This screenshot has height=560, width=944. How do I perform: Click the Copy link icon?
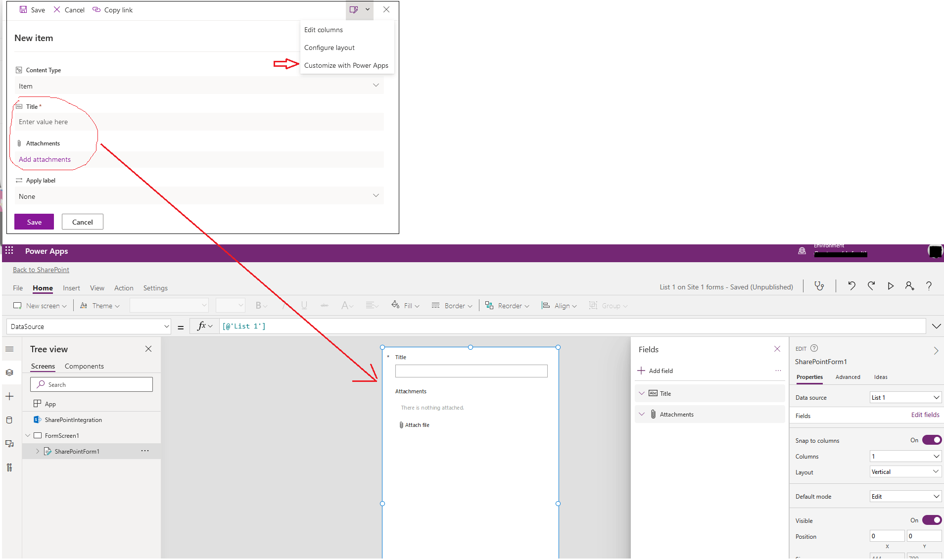point(96,9)
